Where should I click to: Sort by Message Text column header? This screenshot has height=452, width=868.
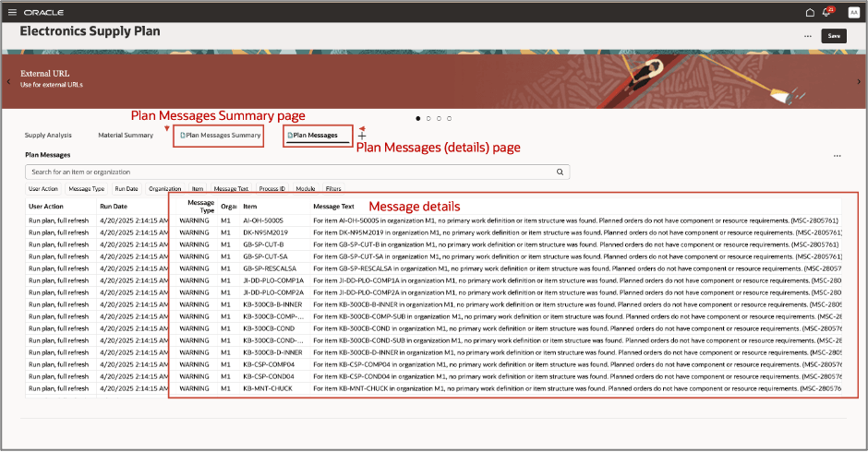(x=333, y=207)
